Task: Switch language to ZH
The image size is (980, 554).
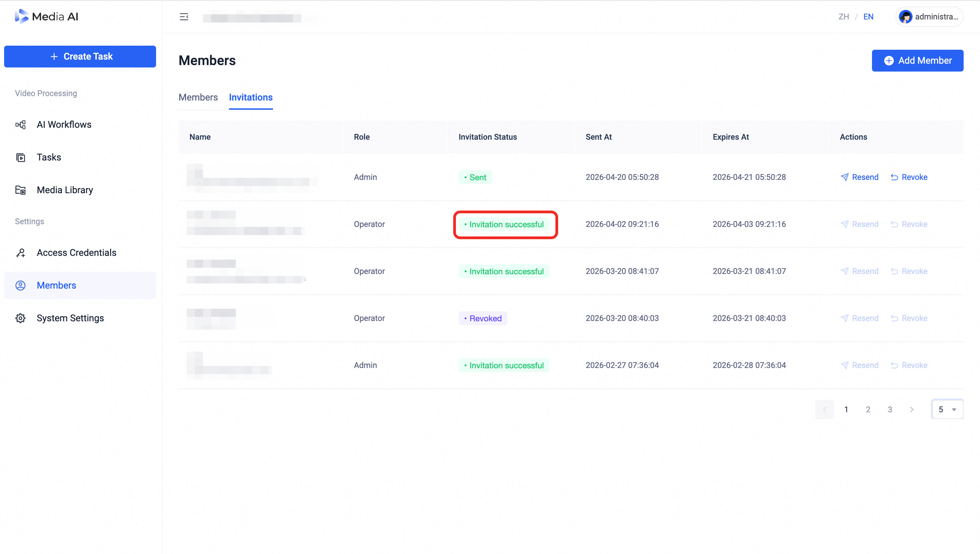Action: point(843,17)
